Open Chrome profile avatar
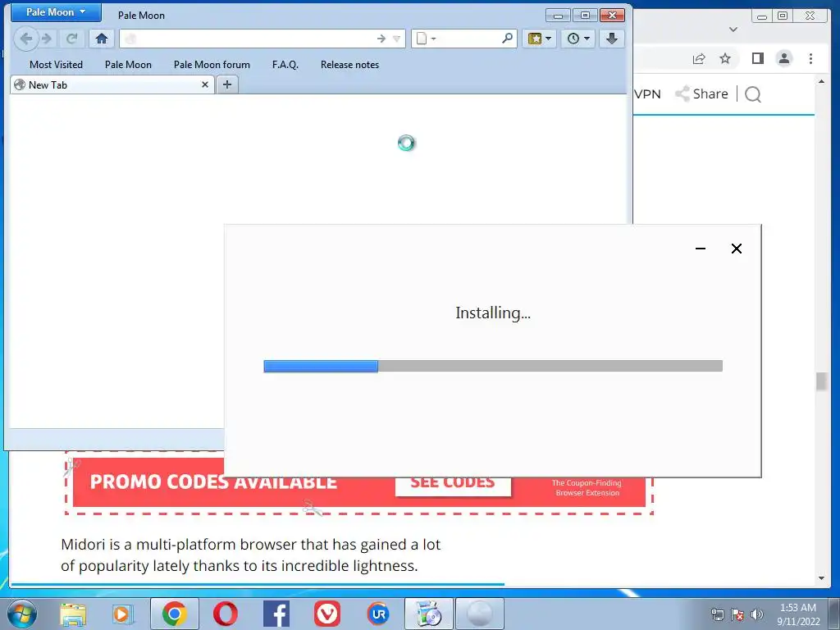The image size is (840, 630). [783, 58]
